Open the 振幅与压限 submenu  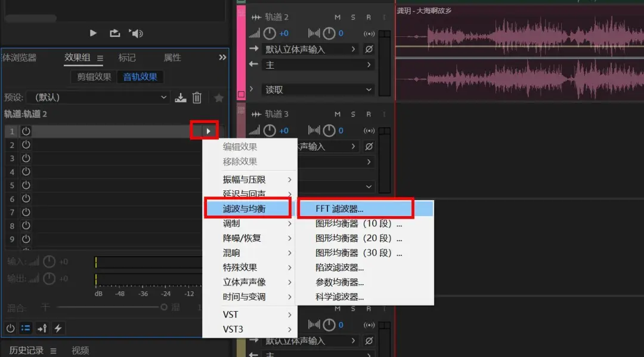point(250,180)
